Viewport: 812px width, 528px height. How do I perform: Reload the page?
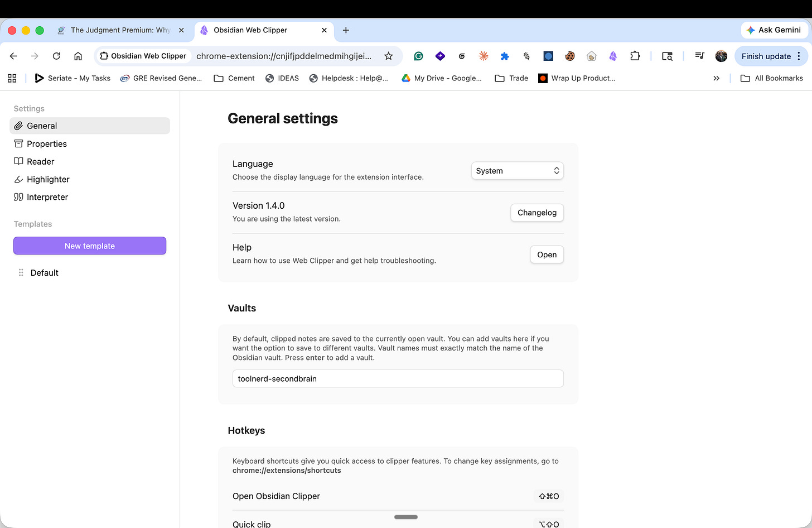(x=56, y=56)
